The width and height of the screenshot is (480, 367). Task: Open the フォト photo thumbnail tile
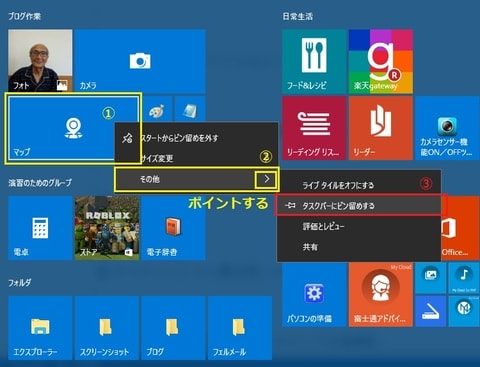pyautogui.click(x=40, y=61)
